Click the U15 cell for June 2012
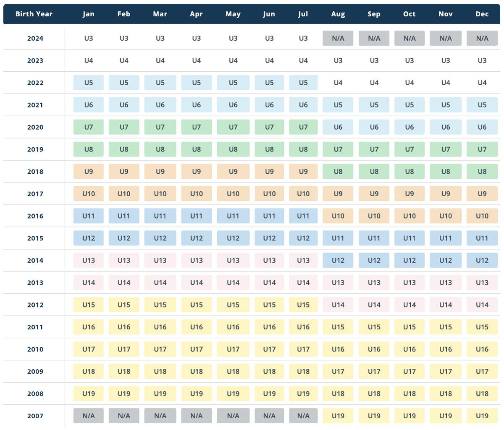 (x=269, y=305)
